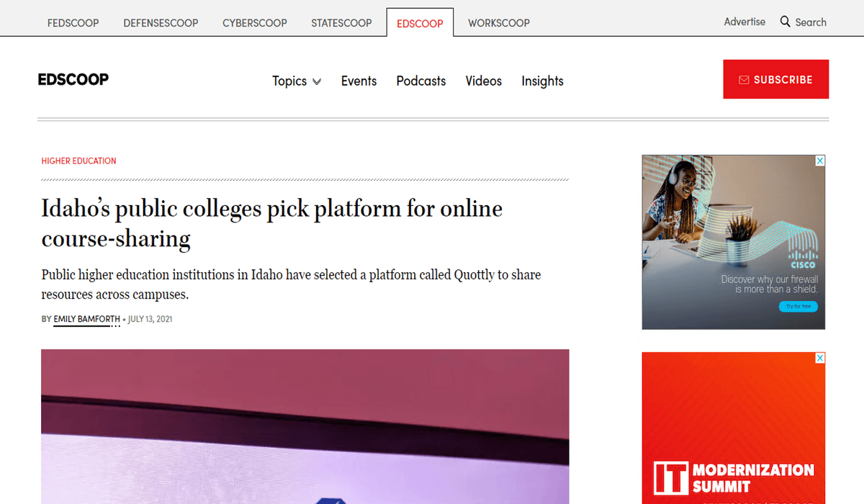Switch to the FEDSCOOP tab
The width and height of the screenshot is (864, 504).
[x=73, y=22]
